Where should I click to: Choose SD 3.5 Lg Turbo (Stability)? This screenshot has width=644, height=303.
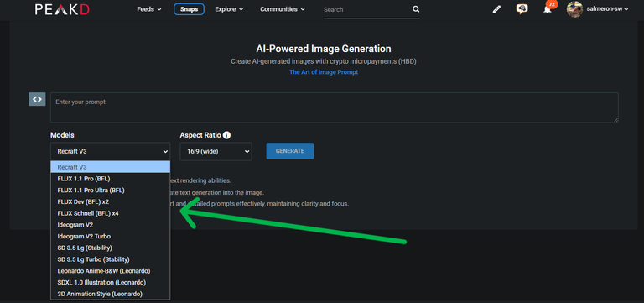pyautogui.click(x=110, y=259)
